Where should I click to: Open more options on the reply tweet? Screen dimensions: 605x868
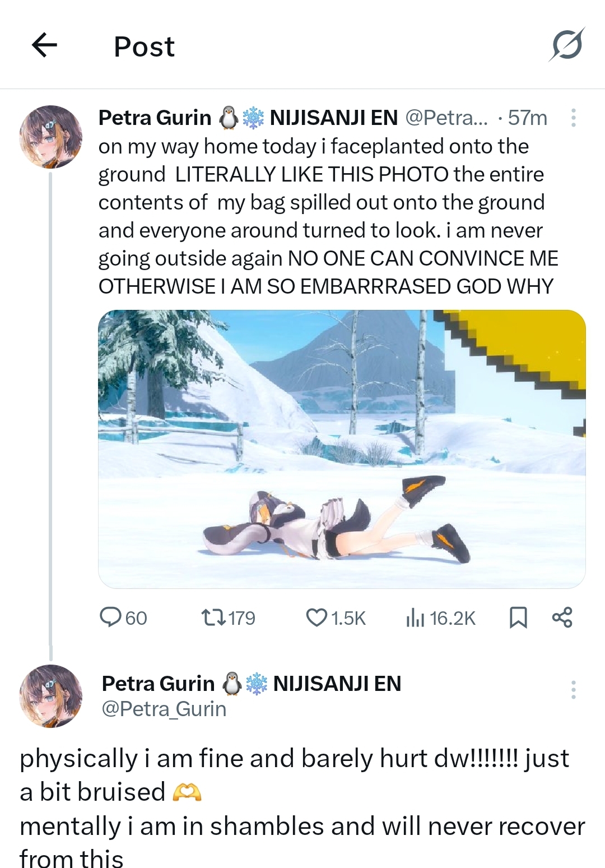[573, 689]
